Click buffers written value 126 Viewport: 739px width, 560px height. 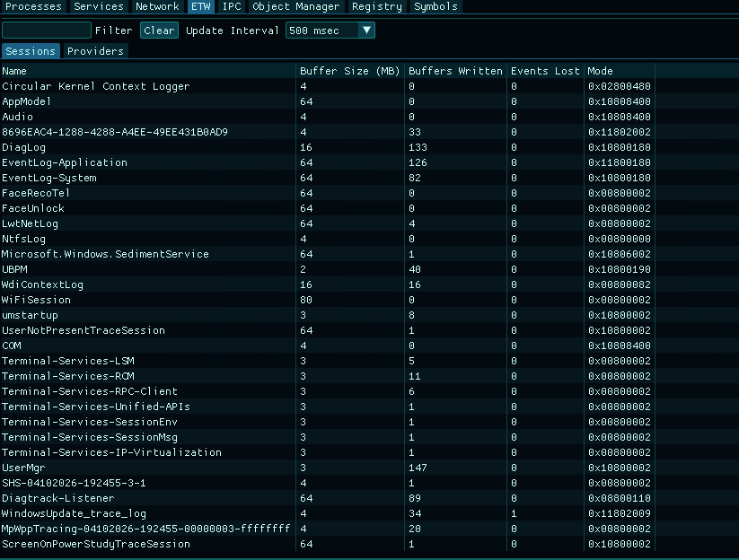point(418,162)
